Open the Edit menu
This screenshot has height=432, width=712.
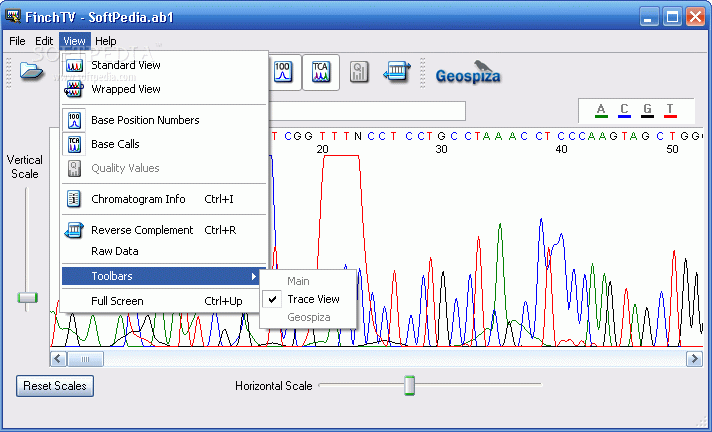point(44,41)
